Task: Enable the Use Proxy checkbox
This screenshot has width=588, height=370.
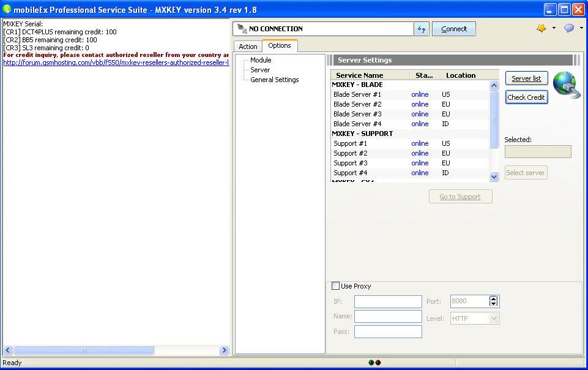Action: click(x=336, y=286)
